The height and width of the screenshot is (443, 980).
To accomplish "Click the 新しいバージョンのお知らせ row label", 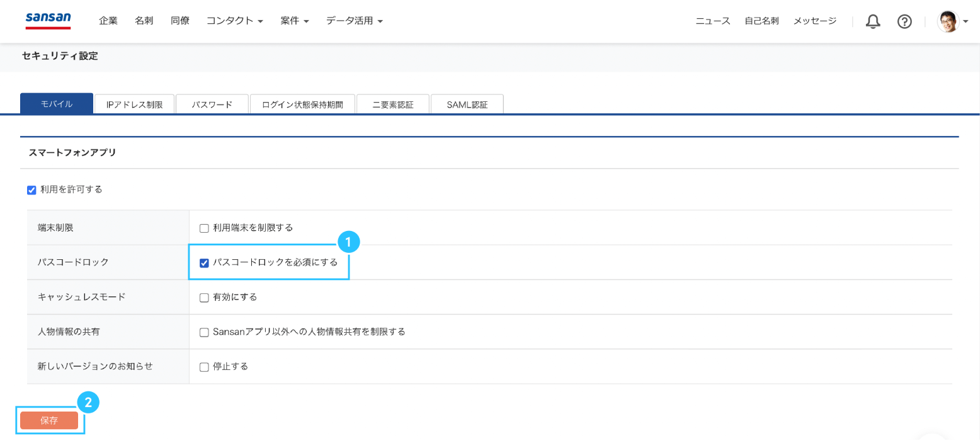I will coord(95,366).
